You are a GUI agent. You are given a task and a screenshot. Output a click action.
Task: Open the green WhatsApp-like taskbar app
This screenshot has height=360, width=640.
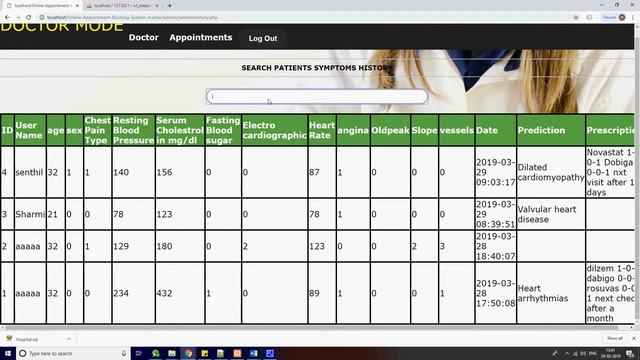tap(156, 353)
